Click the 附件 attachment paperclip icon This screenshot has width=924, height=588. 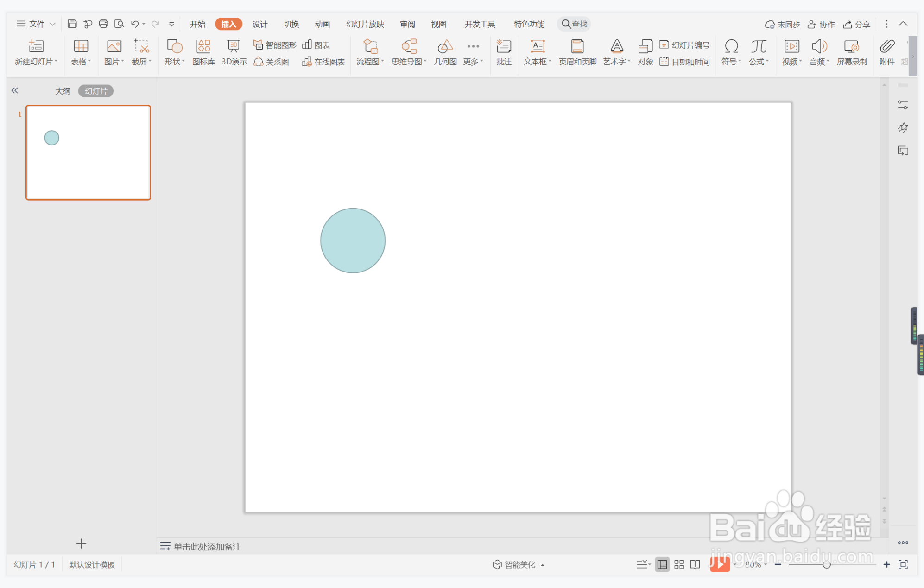click(886, 52)
